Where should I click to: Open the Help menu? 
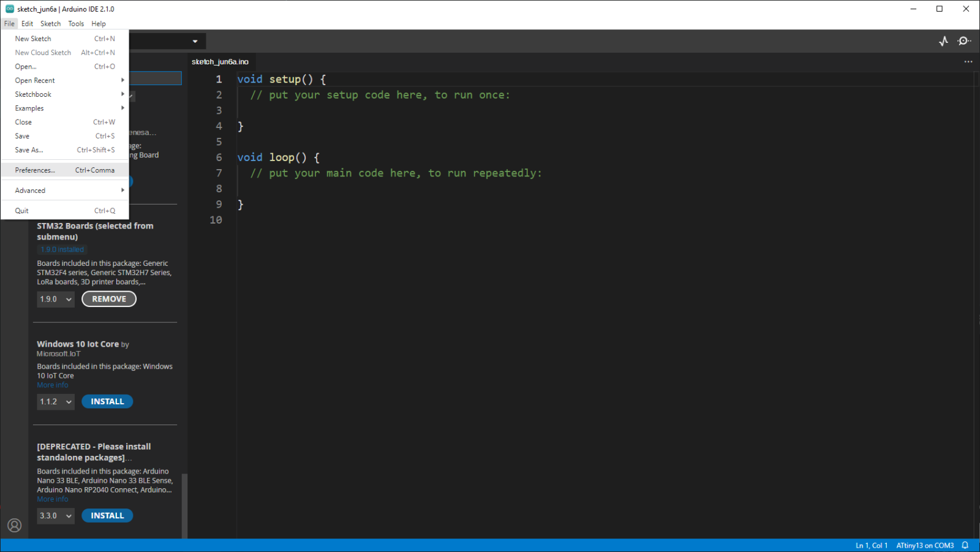click(x=98, y=23)
